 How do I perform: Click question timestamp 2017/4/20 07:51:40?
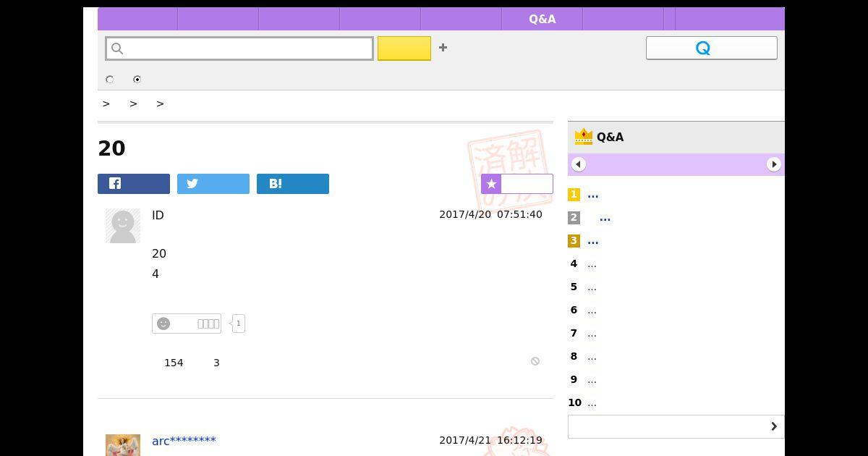pyautogui.click(x=490, y=214)
